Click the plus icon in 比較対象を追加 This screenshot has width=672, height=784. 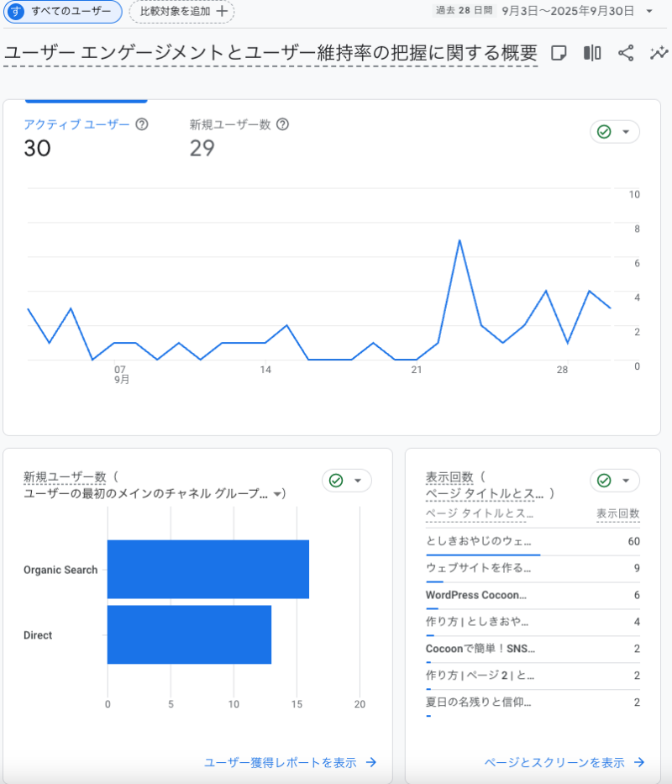(222, 12)
